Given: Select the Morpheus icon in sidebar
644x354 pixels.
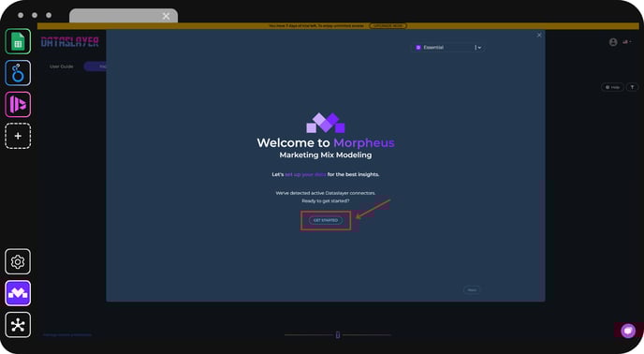Looking at the screenshot, I should tap(18, 293).
